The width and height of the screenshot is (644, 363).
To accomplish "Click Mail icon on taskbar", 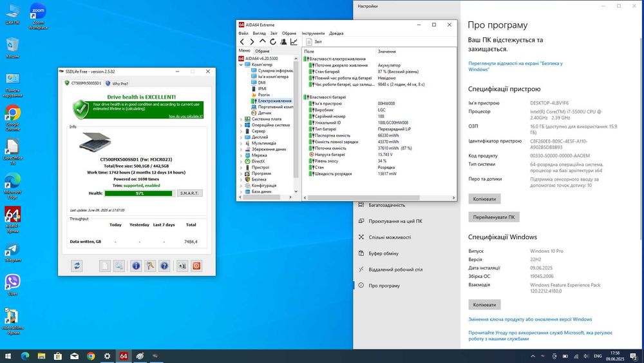I will 74,356.
